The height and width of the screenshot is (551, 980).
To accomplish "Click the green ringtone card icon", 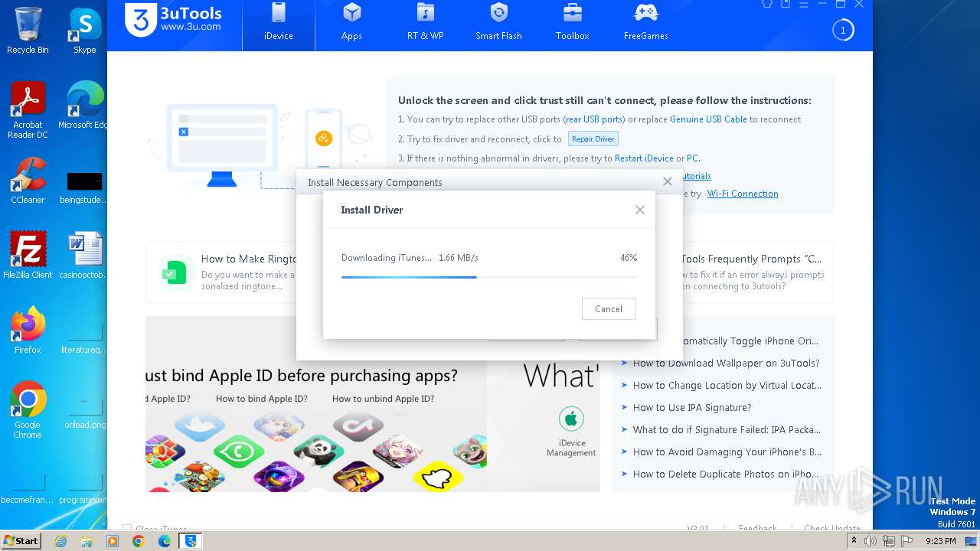I will pyautogui.click(x=175, y=272).
